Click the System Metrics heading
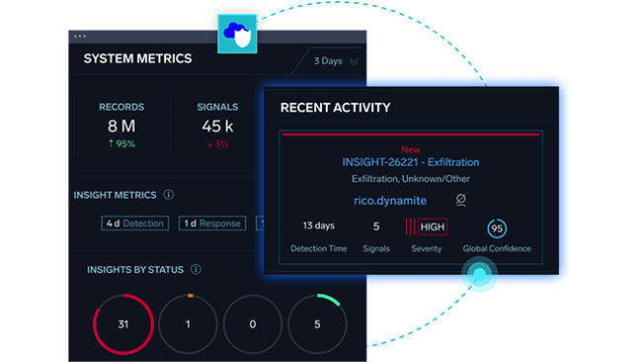This screenshot has width=644, height=362. tap(137, 58)
